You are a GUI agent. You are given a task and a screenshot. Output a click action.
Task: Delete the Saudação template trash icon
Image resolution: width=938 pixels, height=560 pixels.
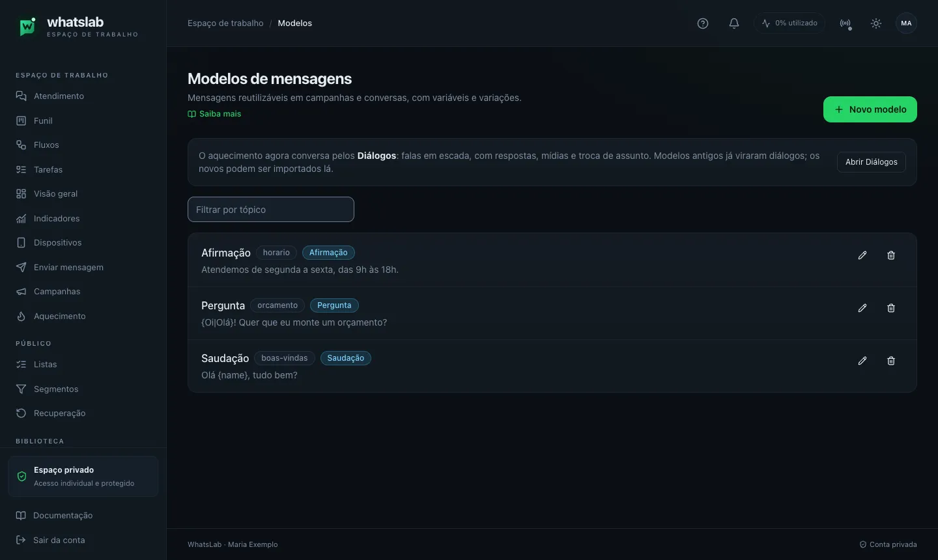click(891, 361)
